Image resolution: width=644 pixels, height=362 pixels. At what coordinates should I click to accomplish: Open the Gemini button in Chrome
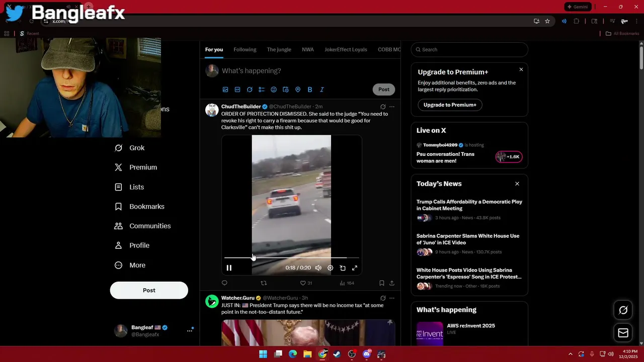pyautogui.click(x=578, y=7)
